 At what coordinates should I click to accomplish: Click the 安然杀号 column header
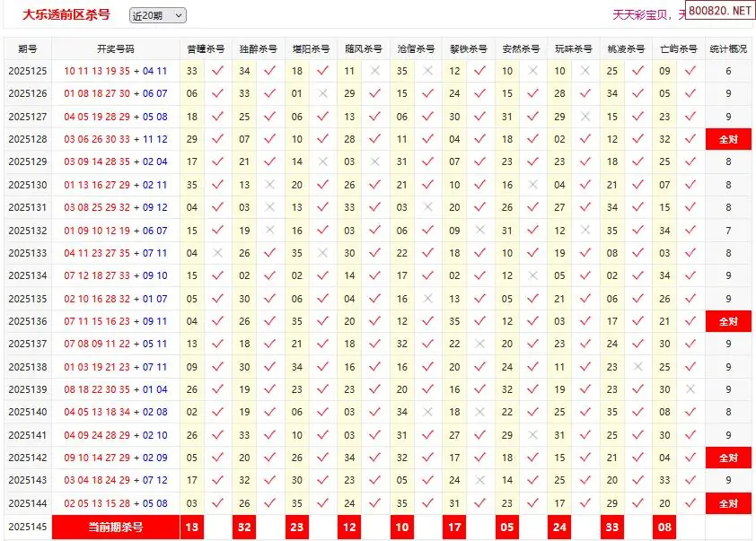click(x=521, y=48)
